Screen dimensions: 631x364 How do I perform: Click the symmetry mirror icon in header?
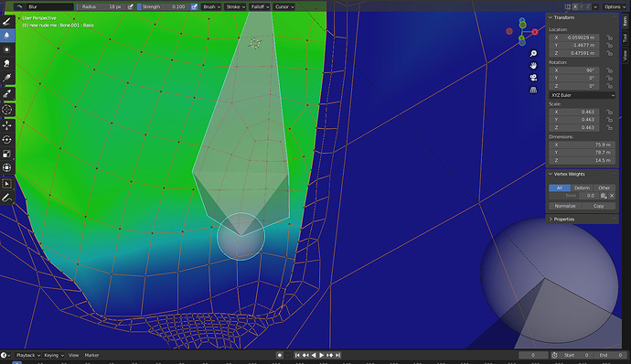tap(567, 6)
